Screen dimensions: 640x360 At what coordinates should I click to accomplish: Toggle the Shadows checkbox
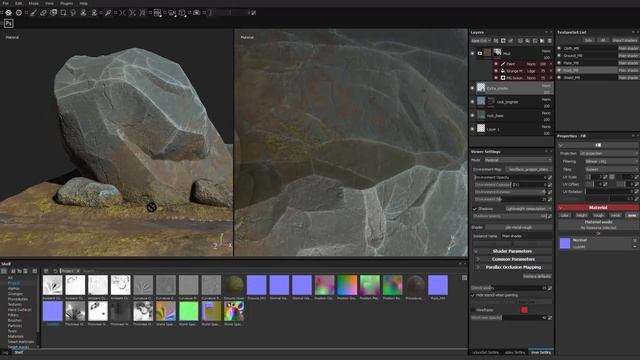tap(475, 209)
